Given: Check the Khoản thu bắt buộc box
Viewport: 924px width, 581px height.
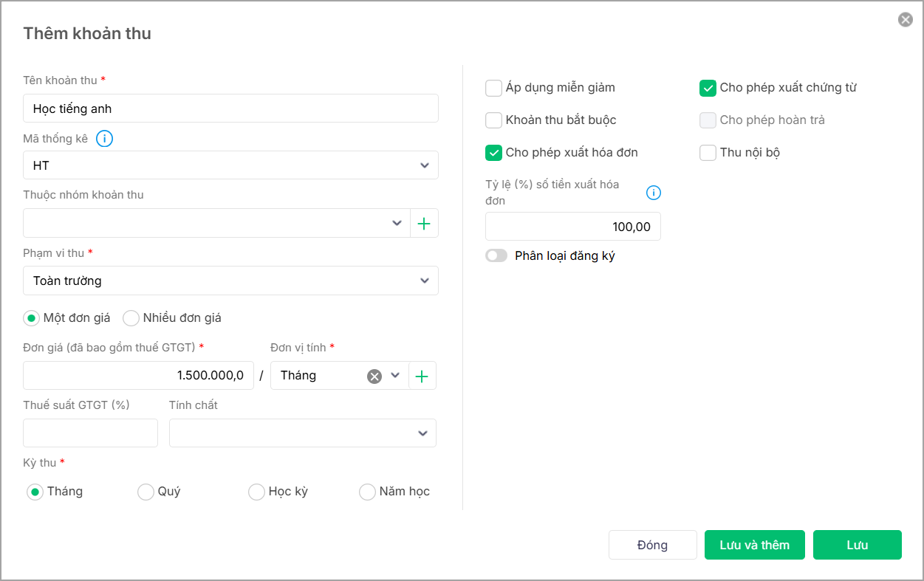Looking at the screenshot, I should pos(493,120).
